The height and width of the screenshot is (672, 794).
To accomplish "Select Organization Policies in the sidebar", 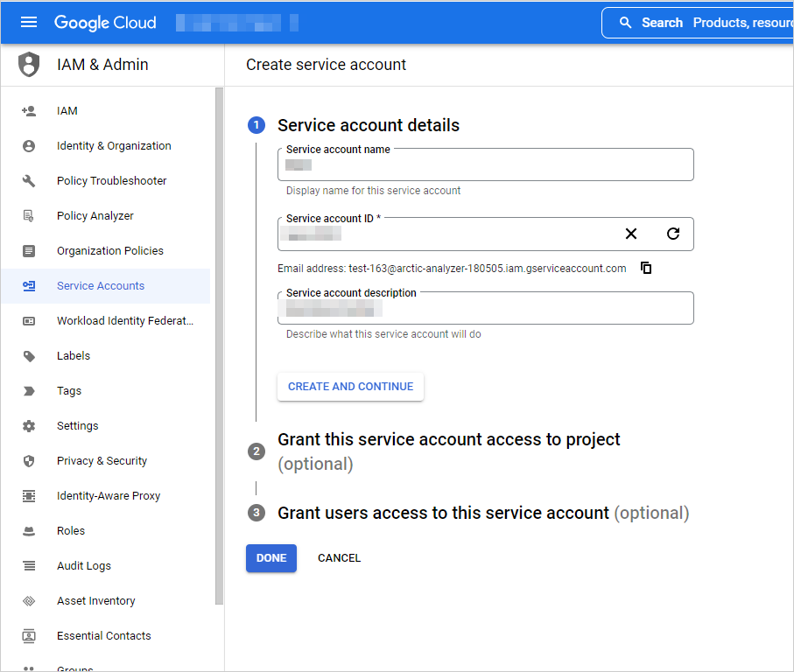I will point(110,250).
